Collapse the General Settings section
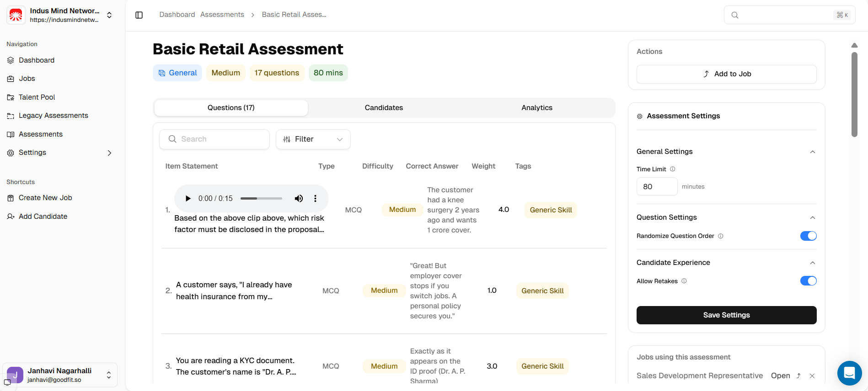This screenshot has height=391, width=868. [813, 152]
